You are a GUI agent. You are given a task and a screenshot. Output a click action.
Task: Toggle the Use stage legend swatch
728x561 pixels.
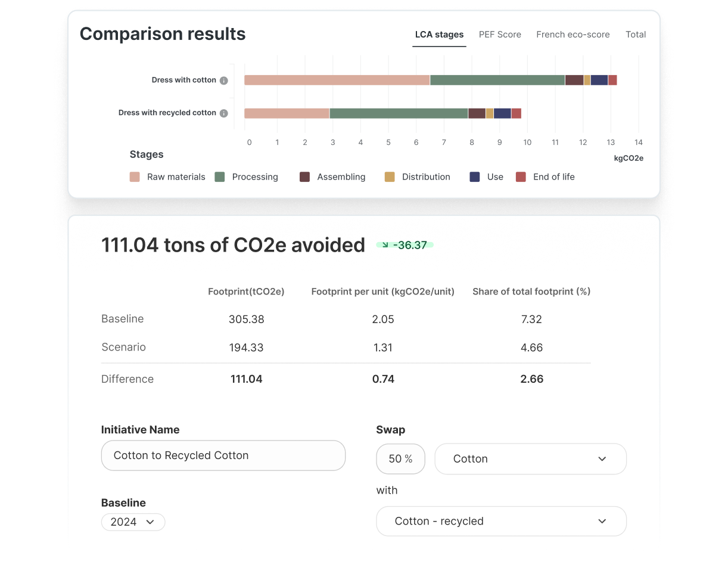(475, 177)
